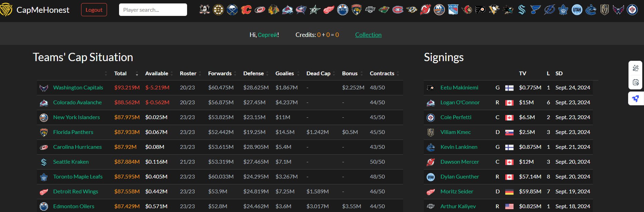Image resolution: width=644 pixels, height=212 pixels.
Task: Open St. Louis Blues logo in top bar
Action: pyautogui.click(x=536, y=10)
